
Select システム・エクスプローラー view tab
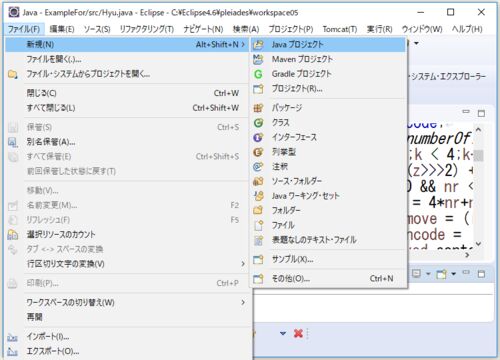point(448,77)
